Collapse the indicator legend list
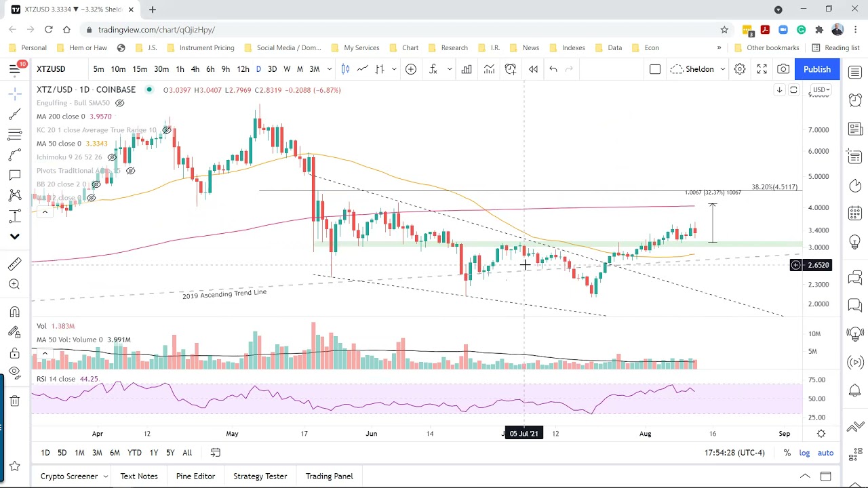Viewport: 868px width, 488px height. 45,212
